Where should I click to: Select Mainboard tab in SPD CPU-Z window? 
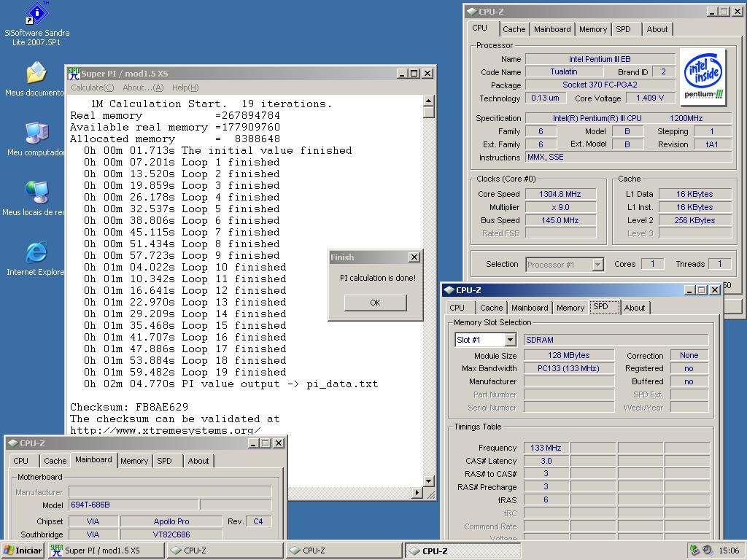tap(530, 308)
